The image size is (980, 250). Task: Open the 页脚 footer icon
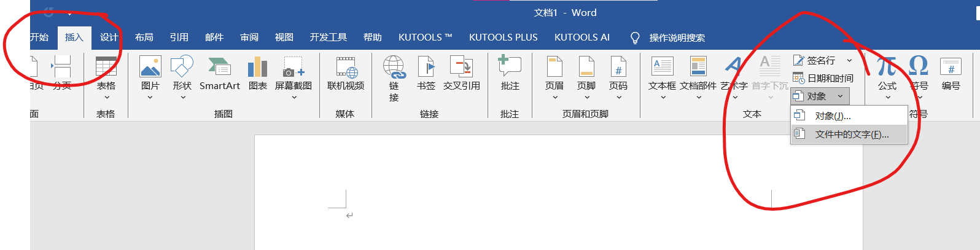point(586,66)
